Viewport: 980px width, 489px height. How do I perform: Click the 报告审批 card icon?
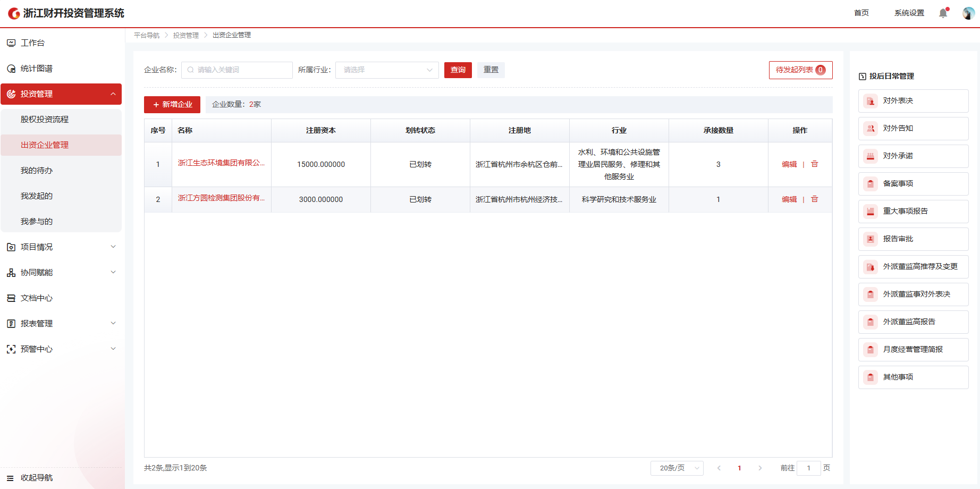(871, 239)
